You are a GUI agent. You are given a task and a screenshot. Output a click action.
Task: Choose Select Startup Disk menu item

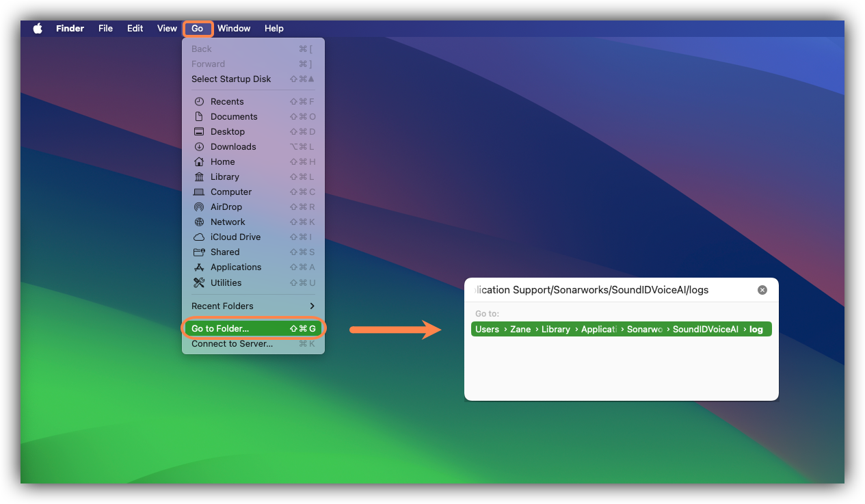tap(253, 79)
